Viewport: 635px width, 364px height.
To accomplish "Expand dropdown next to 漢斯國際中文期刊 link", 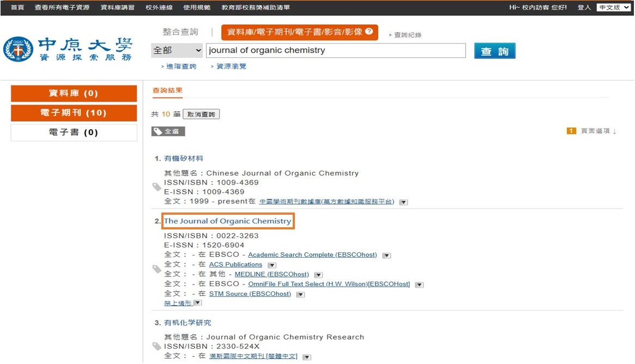I will coord(307,357).
